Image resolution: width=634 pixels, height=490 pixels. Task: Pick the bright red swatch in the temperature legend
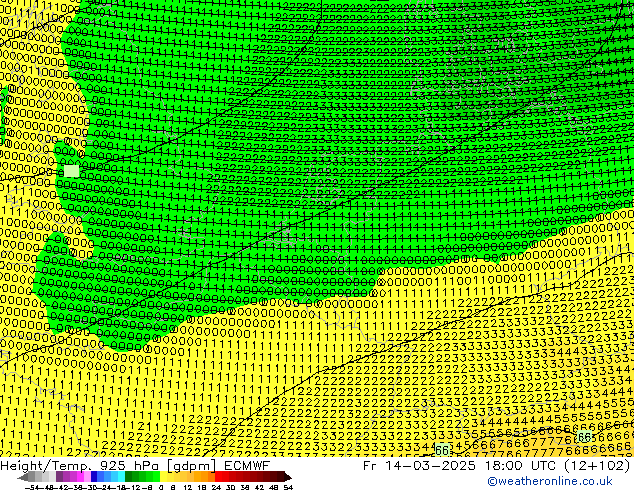pos(218,477)
